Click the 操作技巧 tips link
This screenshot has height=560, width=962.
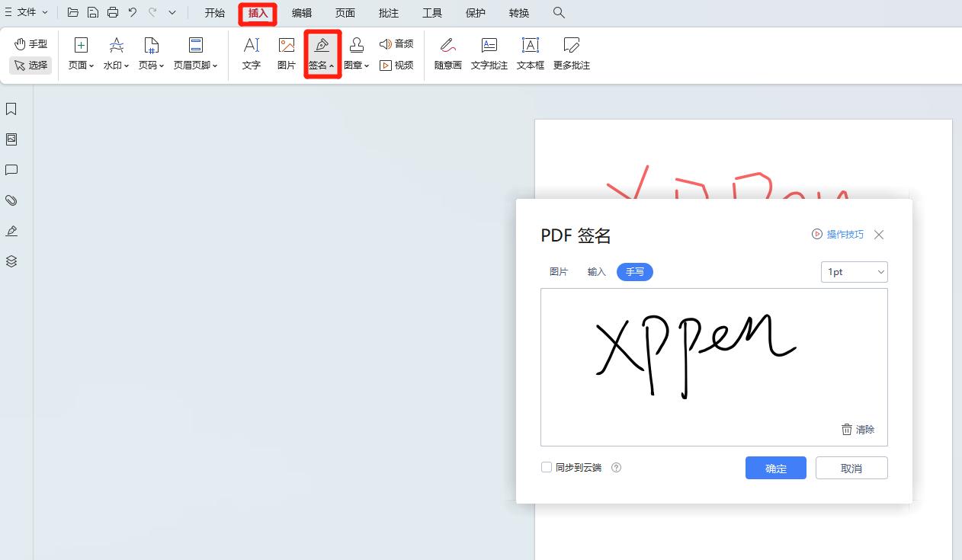[x=838, y=235]
